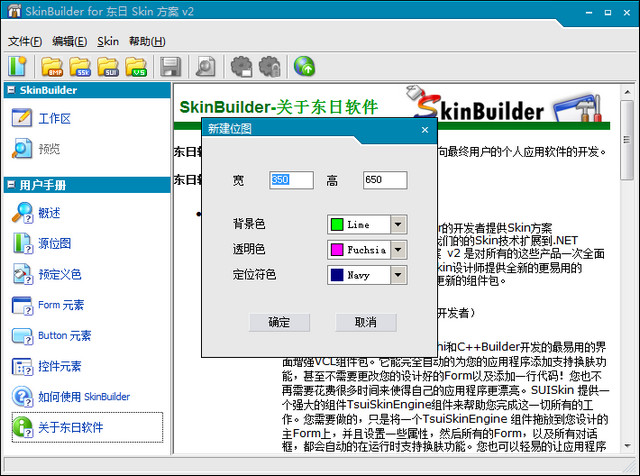The image size is (640, 476).
Task: Open BMP file folder icon
Action: [52, 67]
